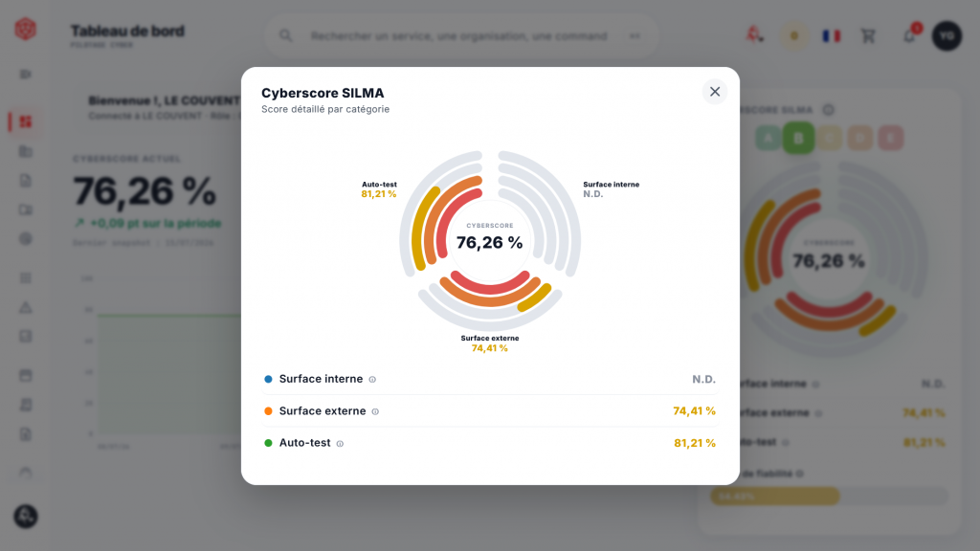980x551 pixels.
Task: Select the Surface interne legend row
Action: point(489,379)
